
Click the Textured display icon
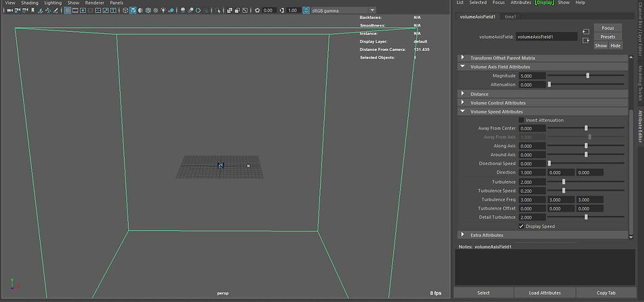coord(156,10)
